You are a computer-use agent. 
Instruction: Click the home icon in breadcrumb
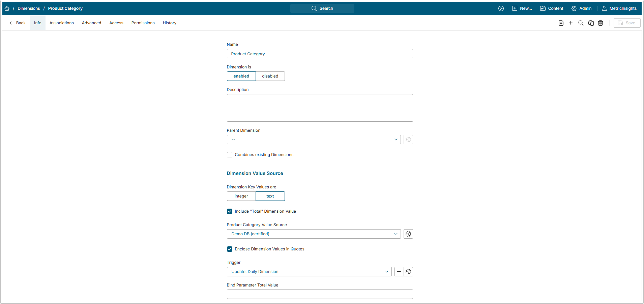[7, 8]
